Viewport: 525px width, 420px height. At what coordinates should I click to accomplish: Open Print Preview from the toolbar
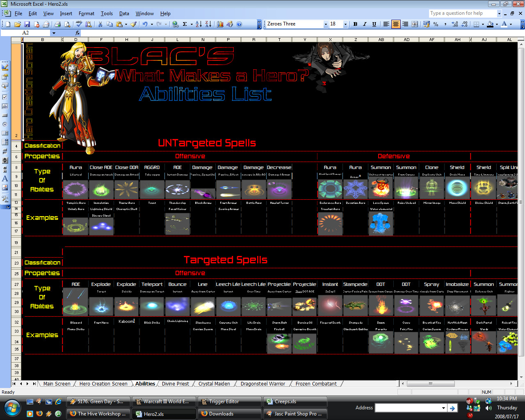[x=67, y=24]
